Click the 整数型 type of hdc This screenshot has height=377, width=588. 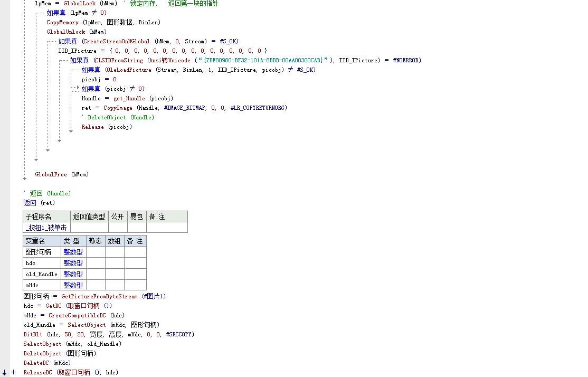click(73, 263)
